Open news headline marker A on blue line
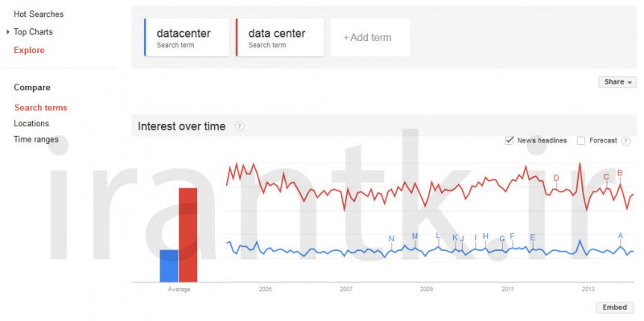644x321 pixels. click(x=620, y=236)
